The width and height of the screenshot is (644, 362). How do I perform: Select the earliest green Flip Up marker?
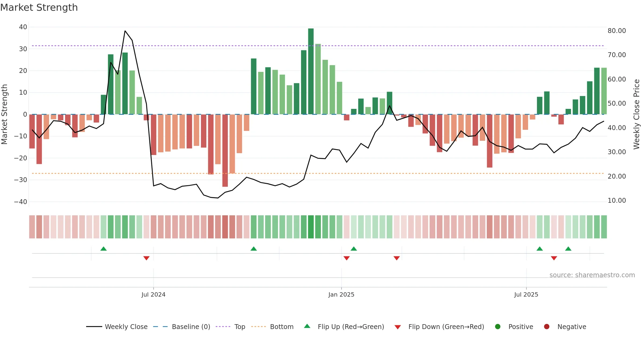[x=104, y=249]
